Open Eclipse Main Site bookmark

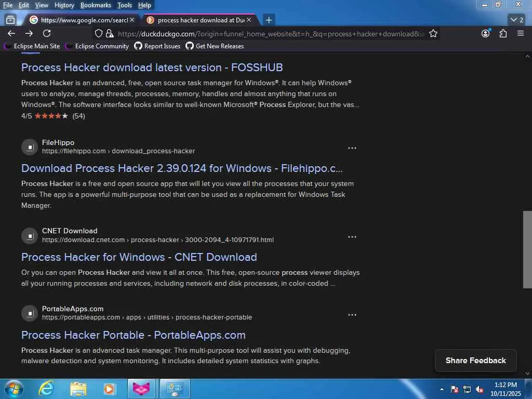(32, 46)
